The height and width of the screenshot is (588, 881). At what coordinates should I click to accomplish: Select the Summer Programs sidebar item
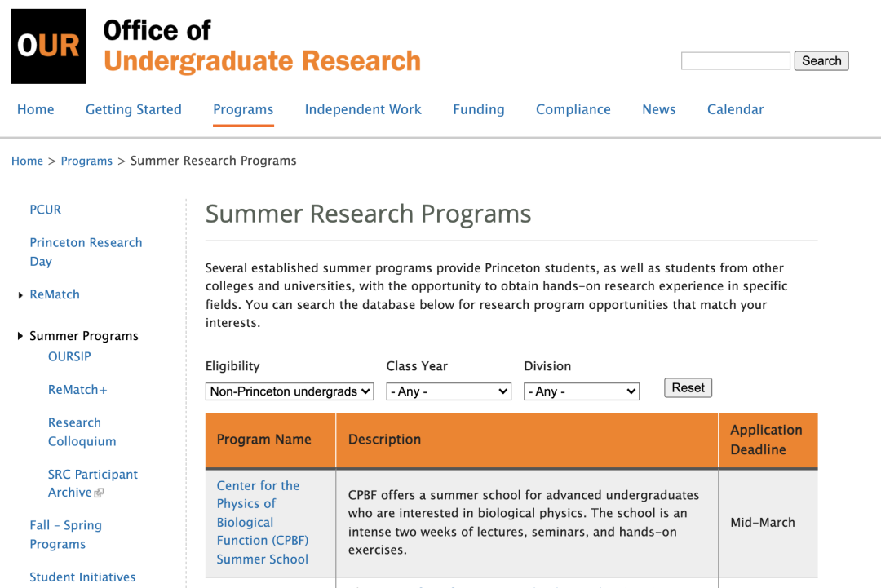tap(84, 336)
